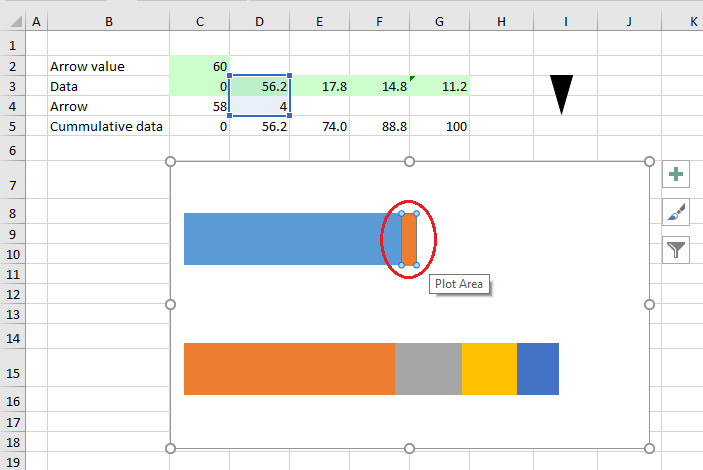Click cell with value 100 in row 5
Screen dimensions: 703x470
(440, 126)
